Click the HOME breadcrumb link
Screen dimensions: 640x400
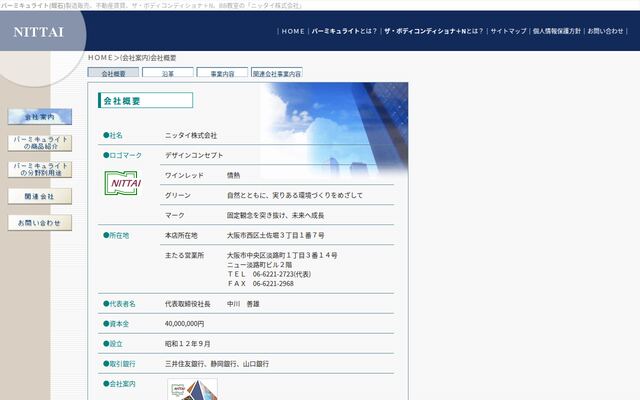(100, 58)
